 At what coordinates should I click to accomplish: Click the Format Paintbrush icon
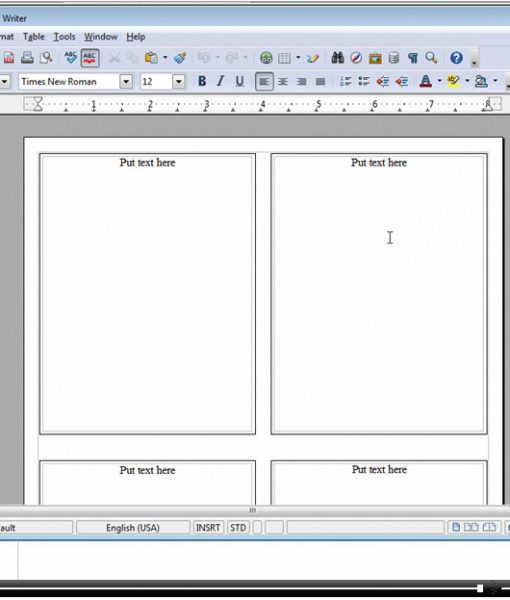180,58
